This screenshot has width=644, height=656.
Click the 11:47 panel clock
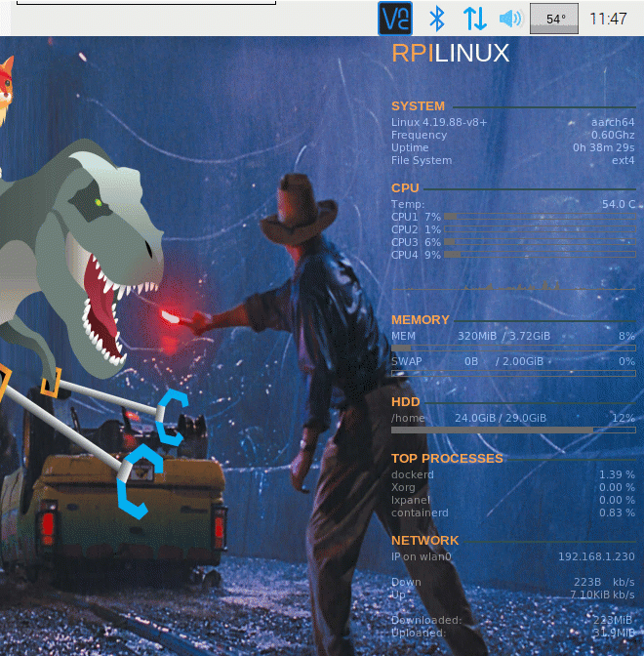pyautogui.click(x=608, y=19)
